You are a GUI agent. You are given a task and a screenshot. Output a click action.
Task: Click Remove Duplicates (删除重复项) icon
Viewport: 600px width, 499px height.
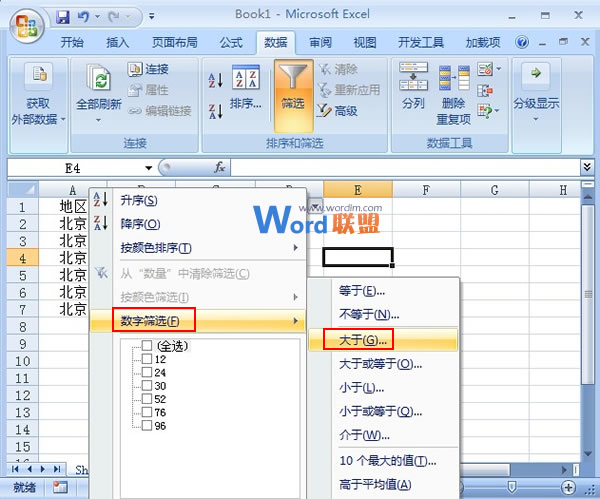coord(454,78)
